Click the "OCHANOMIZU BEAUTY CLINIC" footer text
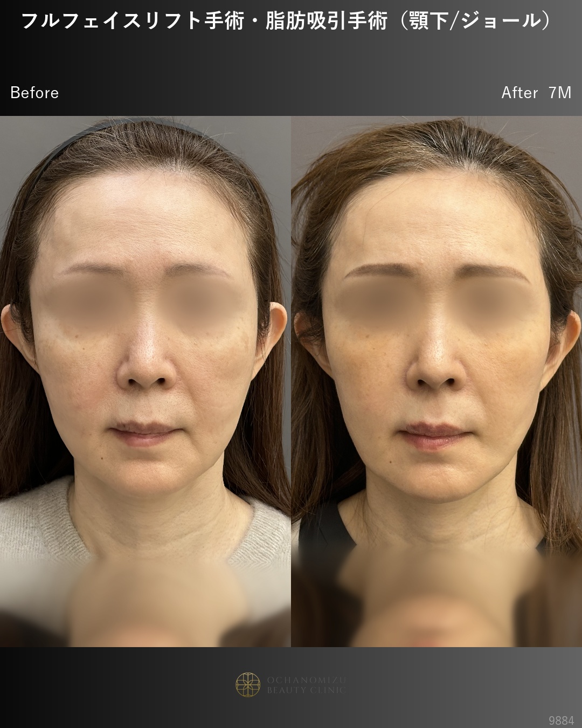 [x=307, y=685]
